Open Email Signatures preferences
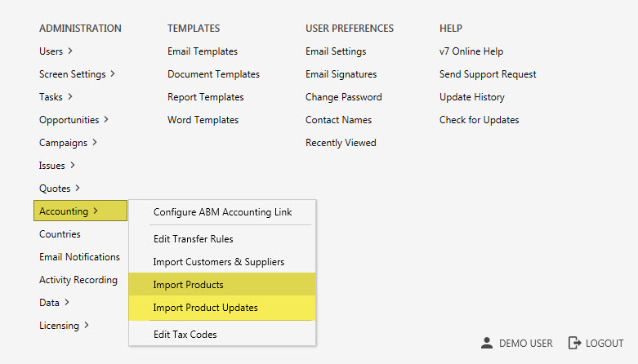The width and height of the screenshot is (638, 364). coord(341,74)
